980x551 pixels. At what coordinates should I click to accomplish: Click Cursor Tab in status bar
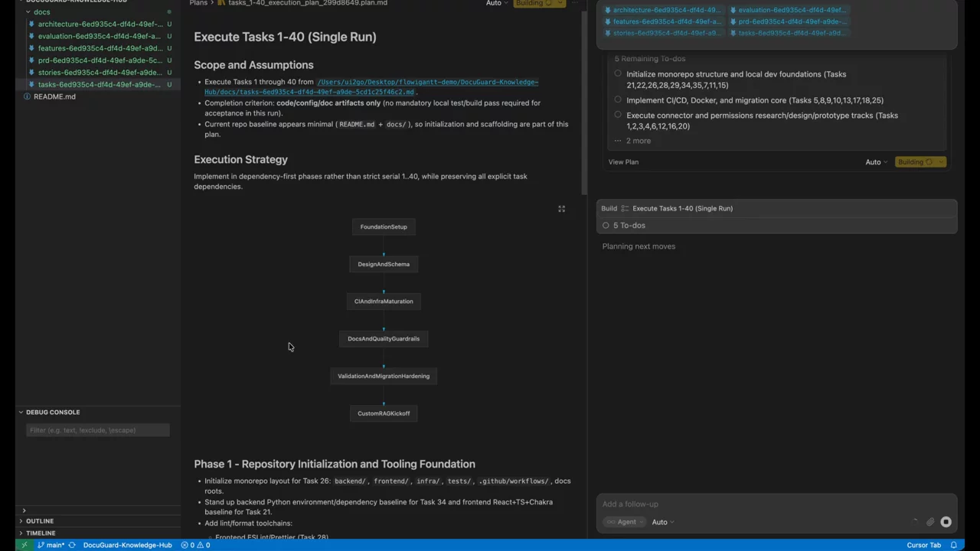(x=923, y=545)
